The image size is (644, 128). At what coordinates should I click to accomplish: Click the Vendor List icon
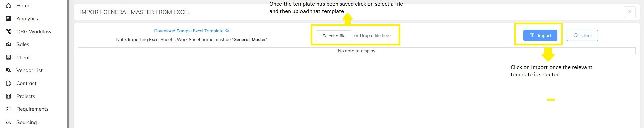9,70
